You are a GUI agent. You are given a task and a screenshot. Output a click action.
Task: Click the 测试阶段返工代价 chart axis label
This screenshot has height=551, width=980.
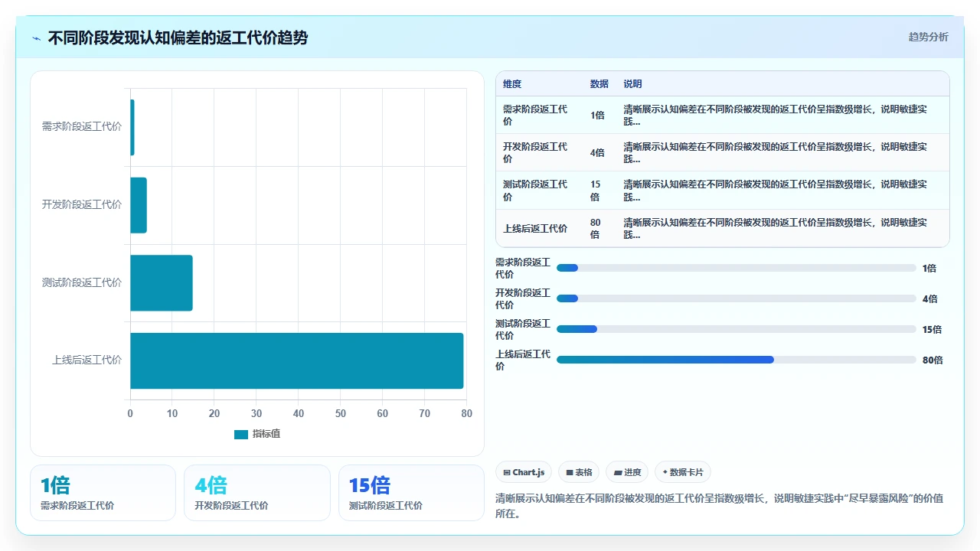click(x=81, y=283)
